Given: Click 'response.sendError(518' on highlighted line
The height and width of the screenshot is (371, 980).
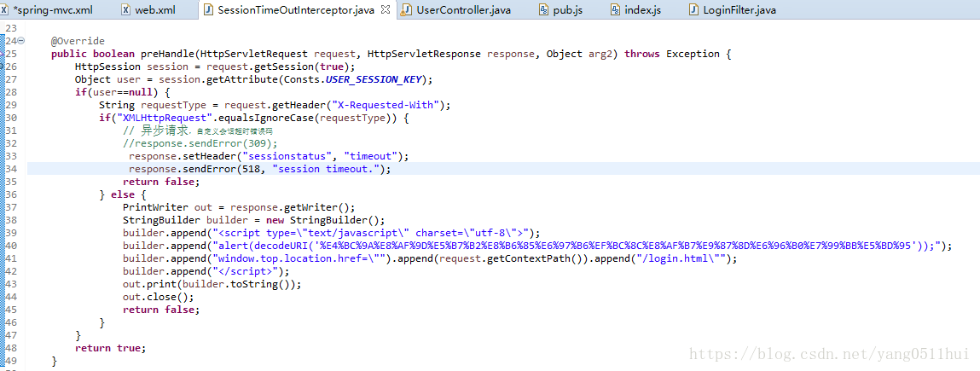Looking at the screenshot, I should coord(195,169).
